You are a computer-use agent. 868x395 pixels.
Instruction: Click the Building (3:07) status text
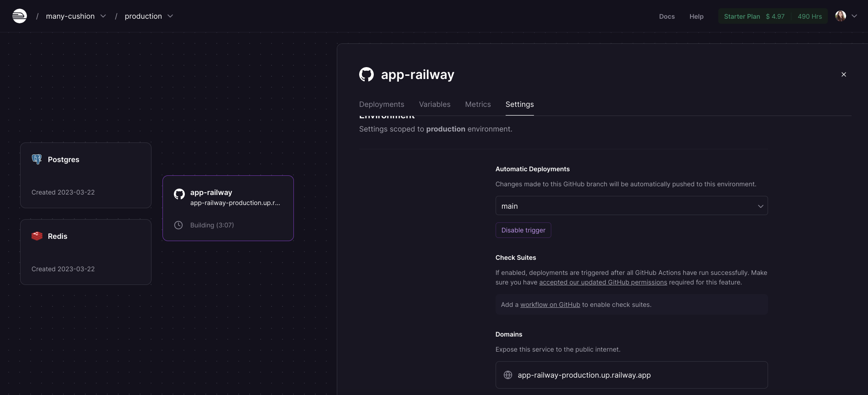click(x=212, y=225)
